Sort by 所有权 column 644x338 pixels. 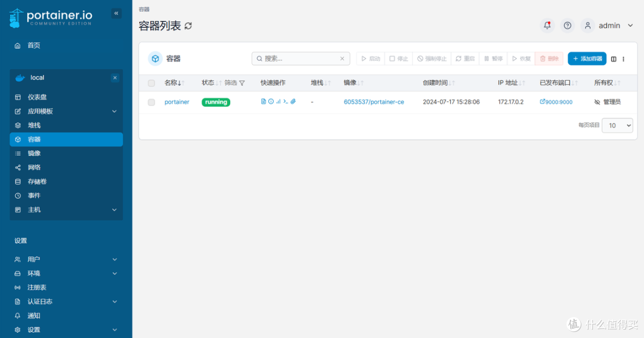[x=607, y=82]
